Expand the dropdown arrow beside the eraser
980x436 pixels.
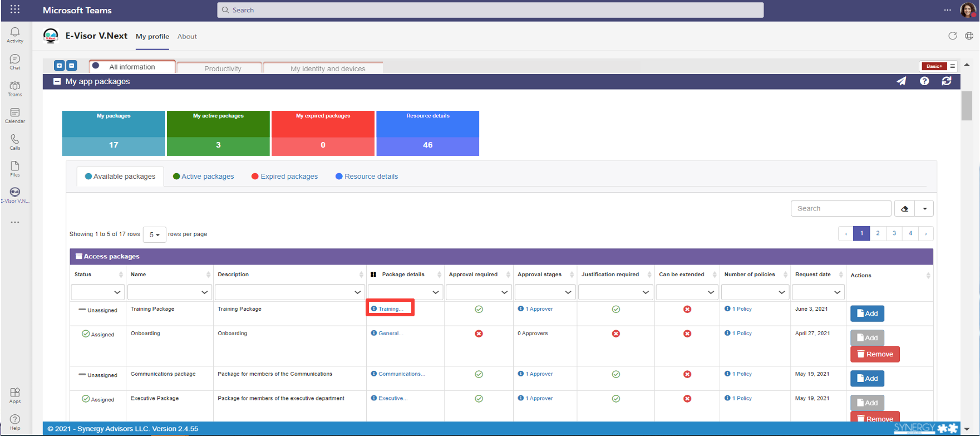pos(925,209)
